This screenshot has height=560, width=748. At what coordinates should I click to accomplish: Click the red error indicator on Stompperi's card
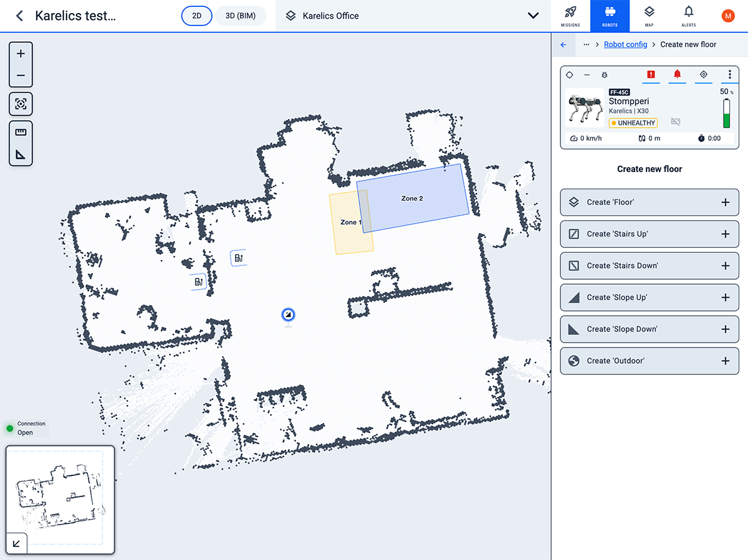click(x=651, y=74)
